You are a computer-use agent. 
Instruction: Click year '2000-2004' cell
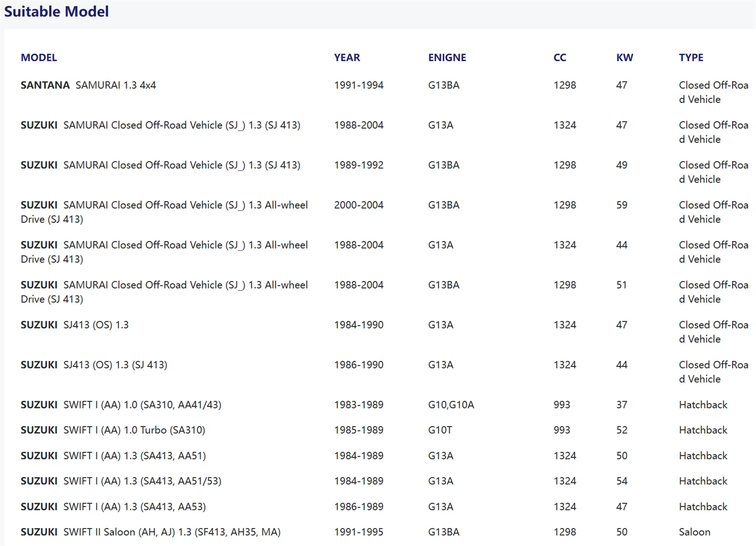(x=359, y=205)
